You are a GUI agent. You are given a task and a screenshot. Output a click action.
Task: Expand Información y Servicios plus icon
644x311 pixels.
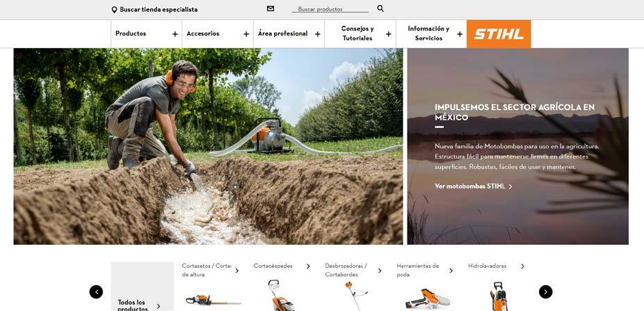(460, 34)
